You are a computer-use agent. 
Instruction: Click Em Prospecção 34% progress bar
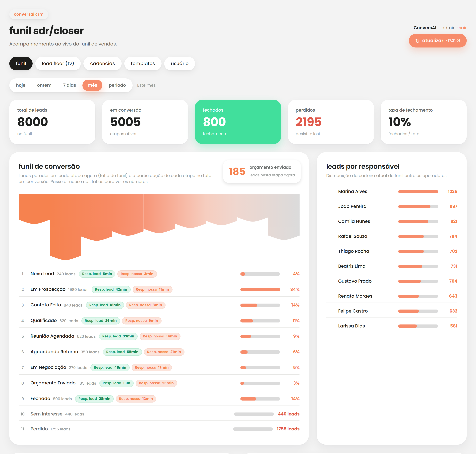click(x=260, y=289)
